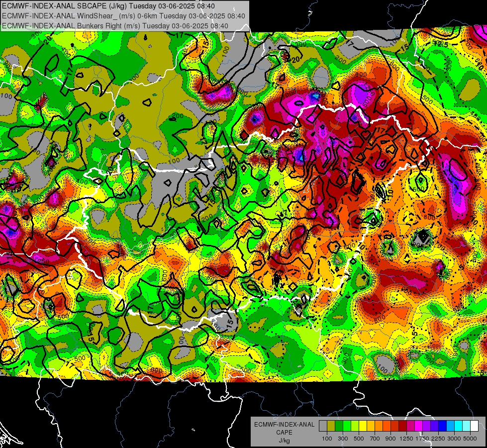
Task: Click the 900 legend value
Action: click(390, 439)
